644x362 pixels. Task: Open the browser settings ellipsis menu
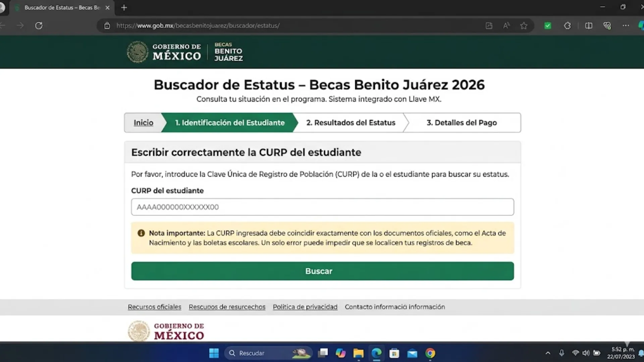[626, 25]
